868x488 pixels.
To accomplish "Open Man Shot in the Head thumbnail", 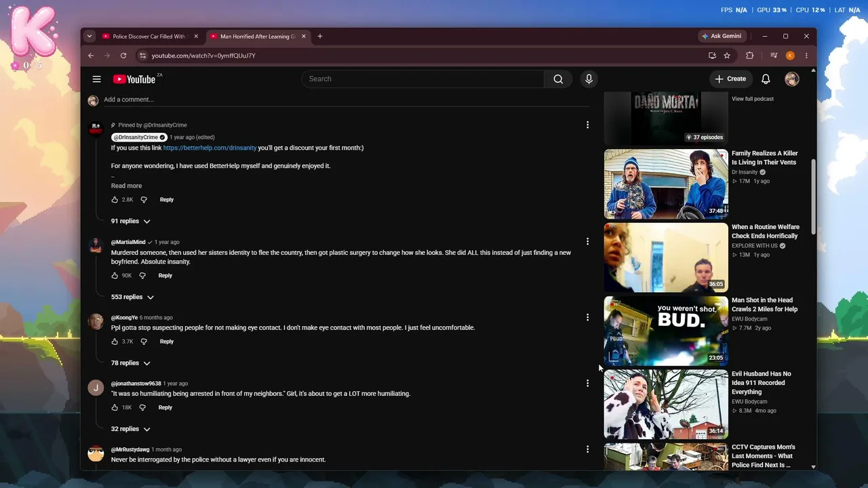I will click(666, 331).
